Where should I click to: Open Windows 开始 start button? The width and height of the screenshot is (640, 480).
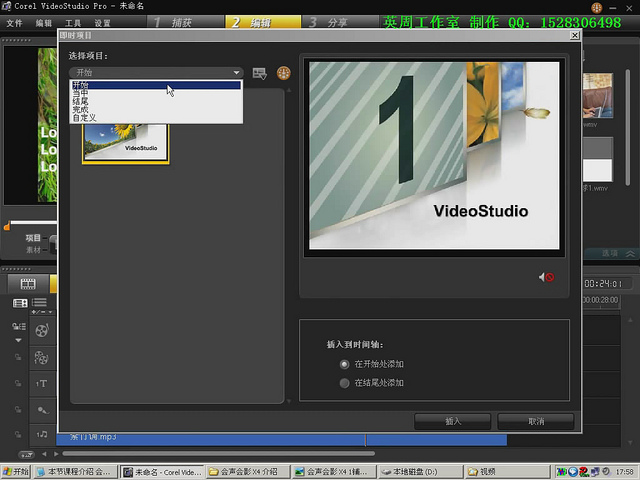point(16,472)
